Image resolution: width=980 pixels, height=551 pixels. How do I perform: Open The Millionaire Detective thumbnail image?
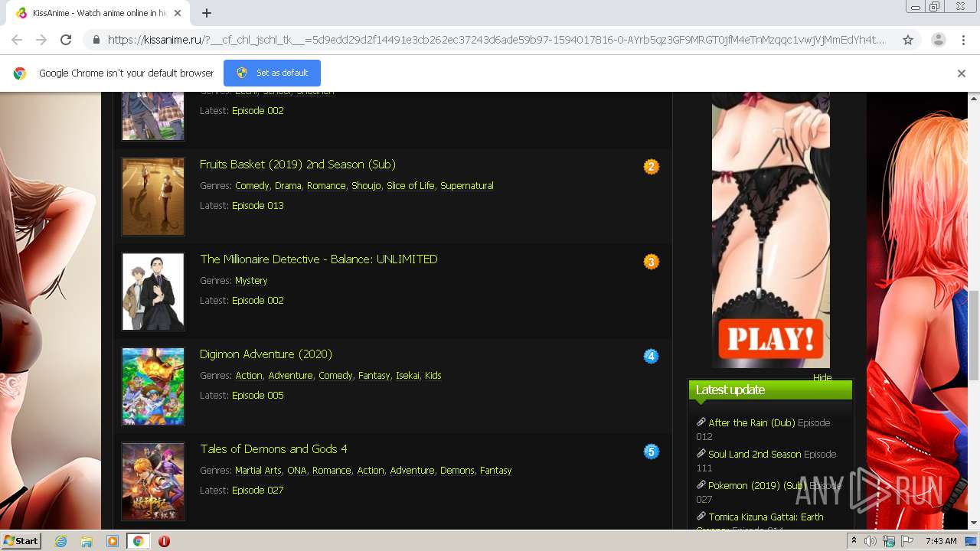coord(153,292)
